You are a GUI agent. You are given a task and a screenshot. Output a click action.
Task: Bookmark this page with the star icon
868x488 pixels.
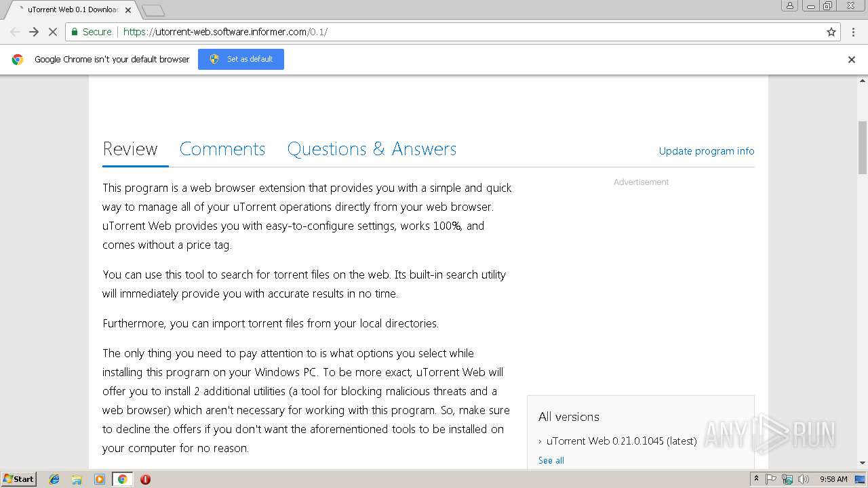click(x=831, y=32)
